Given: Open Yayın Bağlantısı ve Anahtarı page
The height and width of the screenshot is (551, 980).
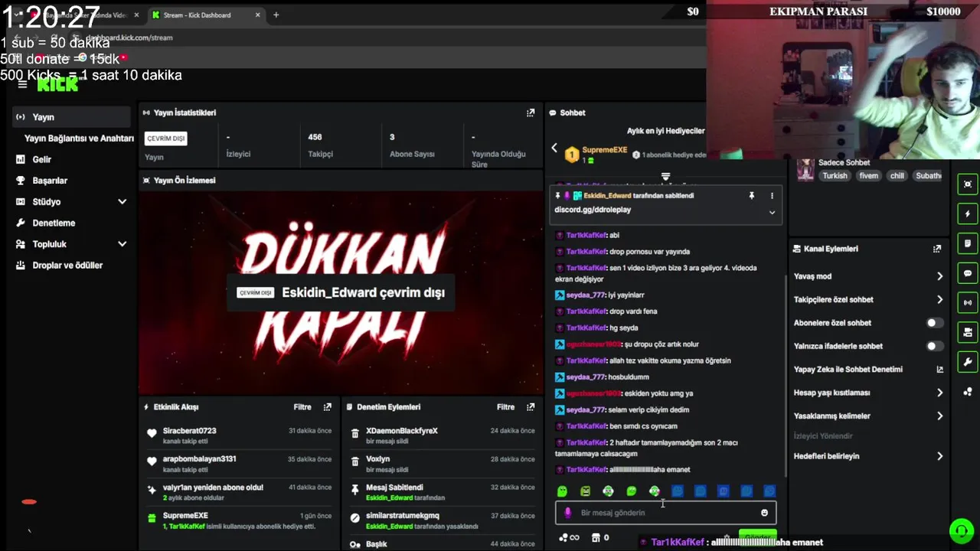Looking at the screenshot, I should tap(79, 139).
